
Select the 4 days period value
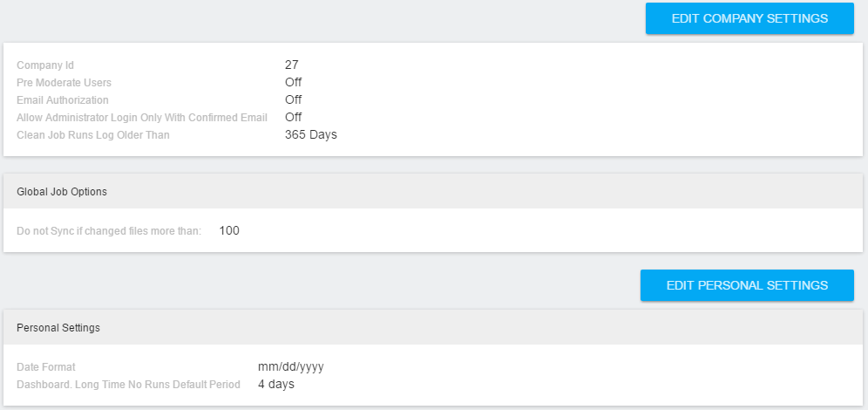276,384
